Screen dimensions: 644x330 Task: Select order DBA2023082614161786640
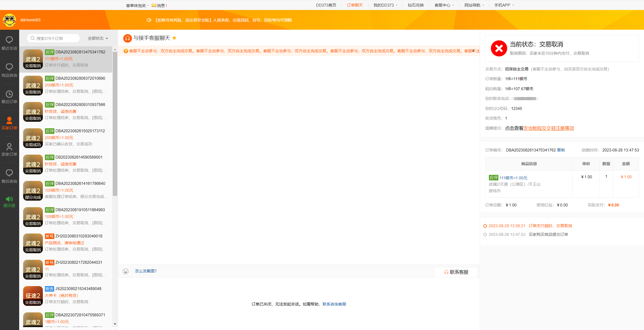66,191
